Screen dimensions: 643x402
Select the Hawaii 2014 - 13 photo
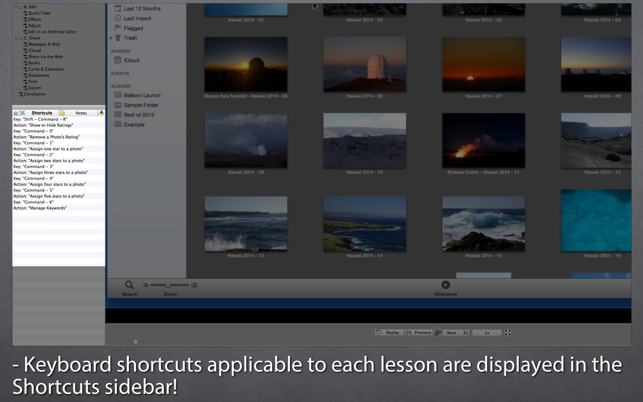[246, 224]
